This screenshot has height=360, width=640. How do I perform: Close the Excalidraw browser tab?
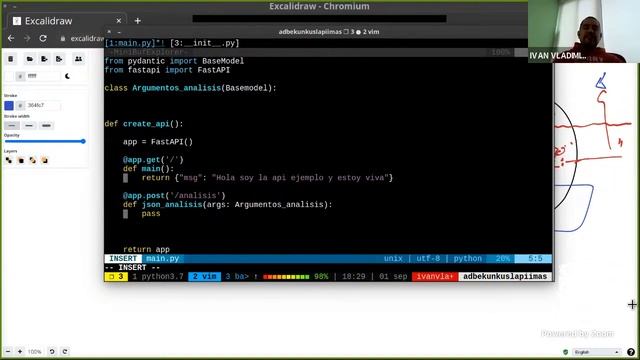tap(118, 21)
